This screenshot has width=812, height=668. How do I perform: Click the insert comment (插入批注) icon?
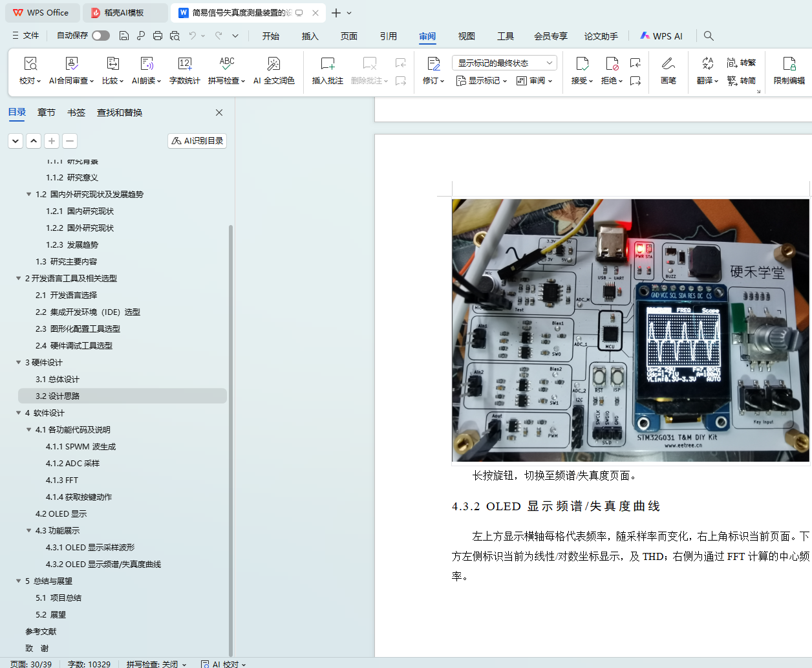tap(327, 64)
